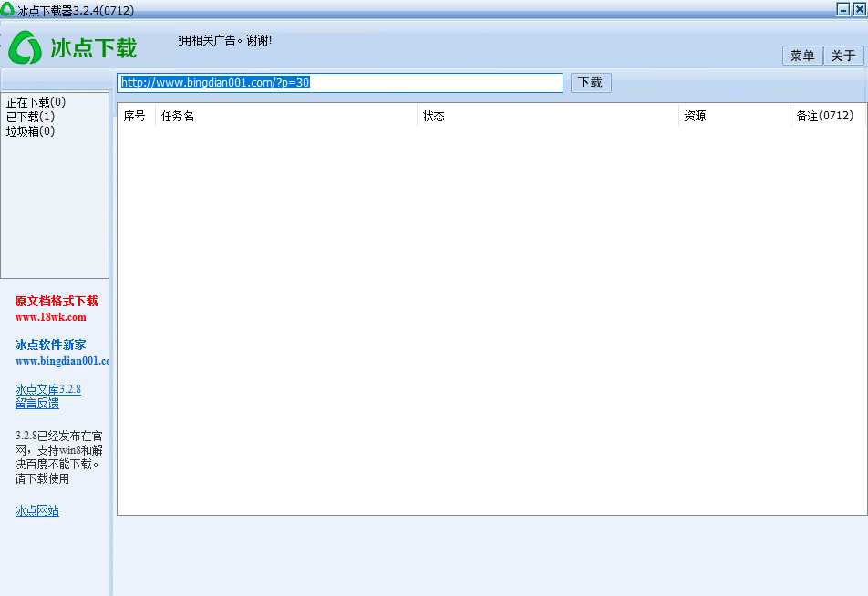Click the green Bingdian logo icon
This screenshot has width=868, height=596.
point(25,47)
